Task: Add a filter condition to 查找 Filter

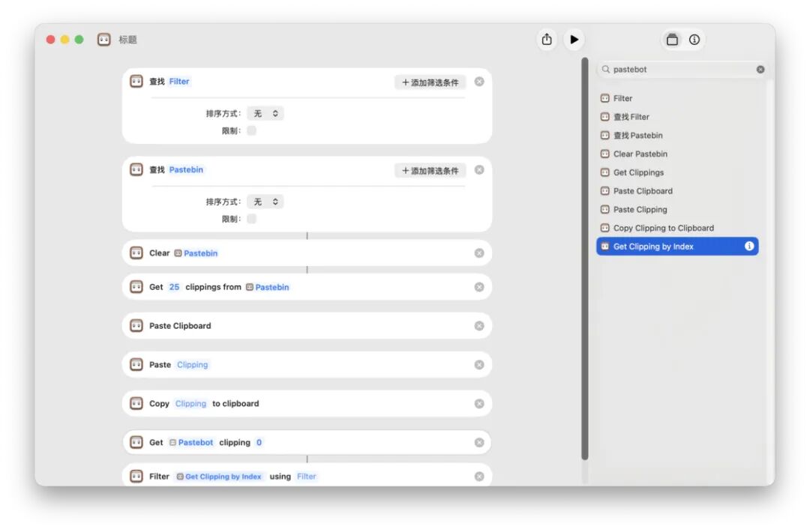Action: click(x=430, y=82)
